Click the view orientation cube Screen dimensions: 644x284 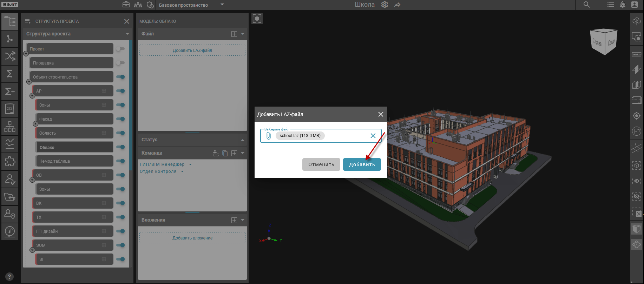click(604, 42)
